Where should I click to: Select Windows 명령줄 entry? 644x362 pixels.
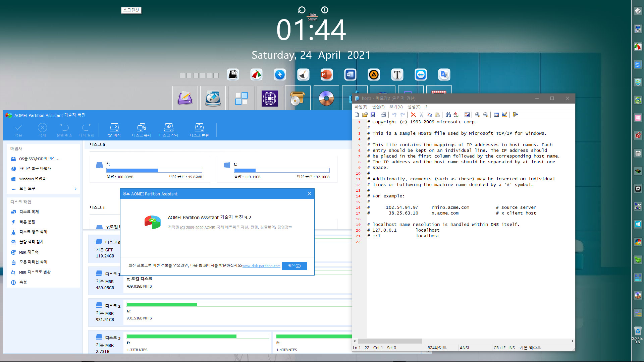(x=32, y=179)
